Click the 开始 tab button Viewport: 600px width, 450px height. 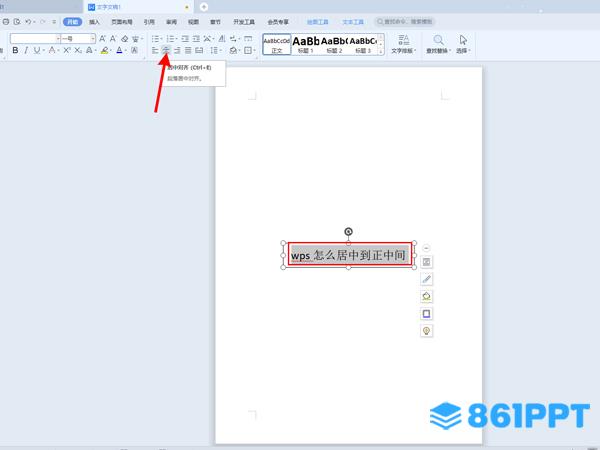click(x=73, y=22)
